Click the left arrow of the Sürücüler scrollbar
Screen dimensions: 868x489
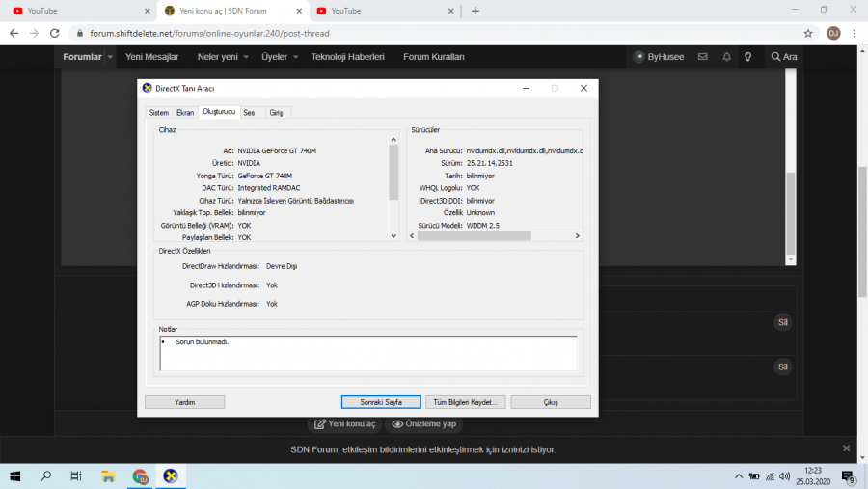[x=412, y=236]
